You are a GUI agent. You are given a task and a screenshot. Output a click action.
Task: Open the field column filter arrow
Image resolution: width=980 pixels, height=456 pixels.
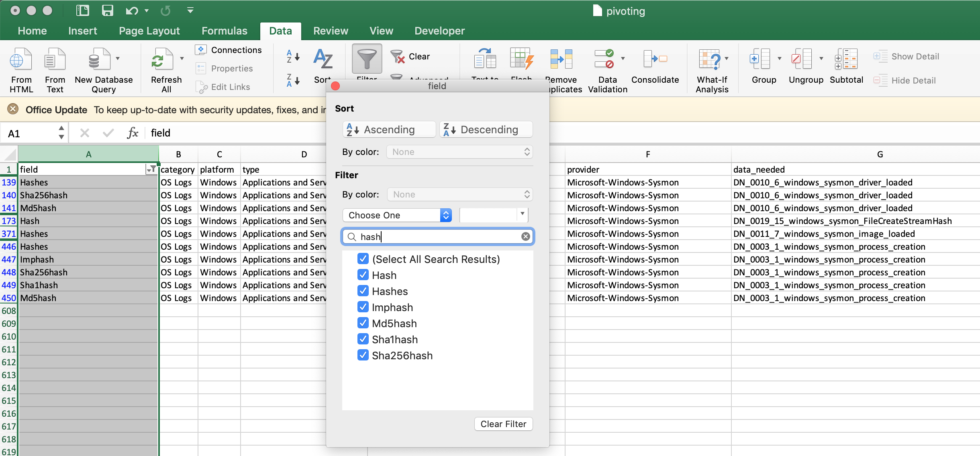[x=151, y=169]
